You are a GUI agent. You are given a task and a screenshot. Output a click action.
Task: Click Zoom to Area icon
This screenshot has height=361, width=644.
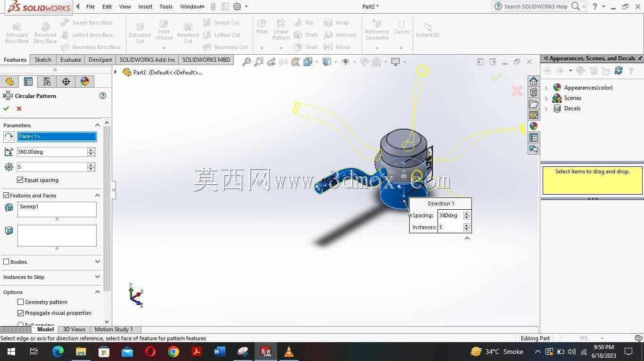point(259,62)
